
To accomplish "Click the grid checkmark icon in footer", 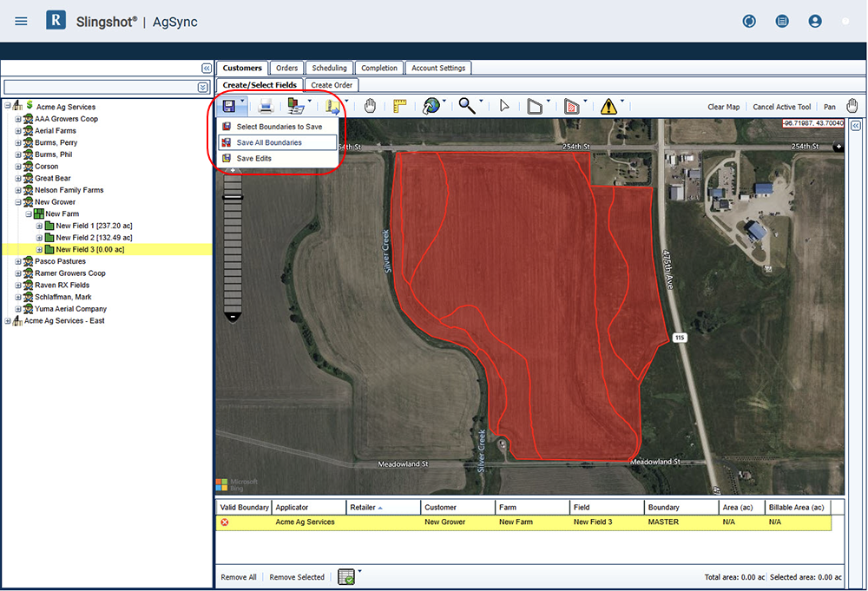I will (x=346, y=576).
